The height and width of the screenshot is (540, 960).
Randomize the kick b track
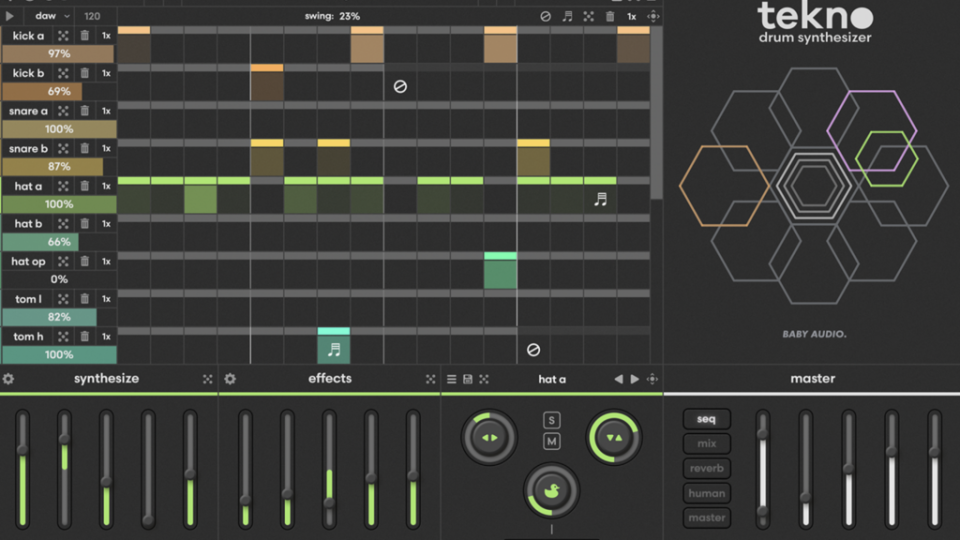point(63,73)
